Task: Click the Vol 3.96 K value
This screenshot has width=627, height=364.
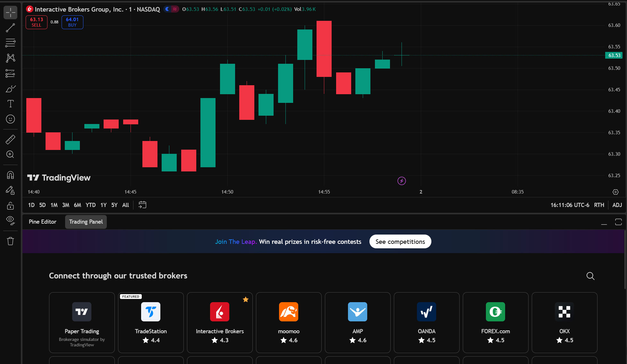Action: point(305,9)
